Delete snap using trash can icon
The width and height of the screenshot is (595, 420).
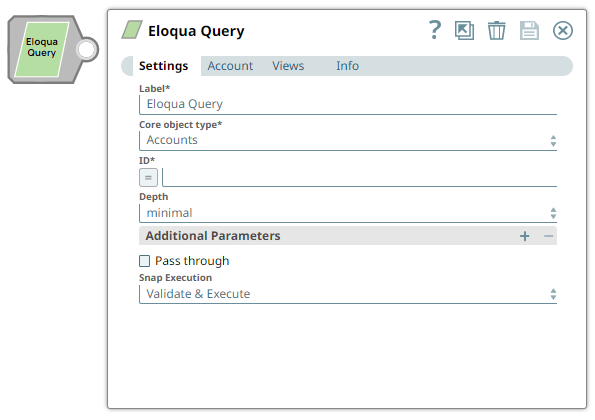[496, 30]
